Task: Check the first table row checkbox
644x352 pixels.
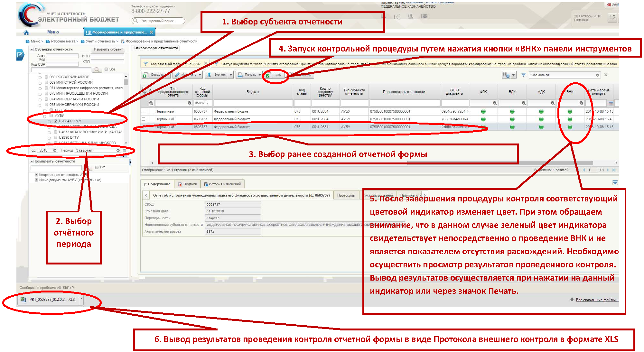Action: point(144,111)
